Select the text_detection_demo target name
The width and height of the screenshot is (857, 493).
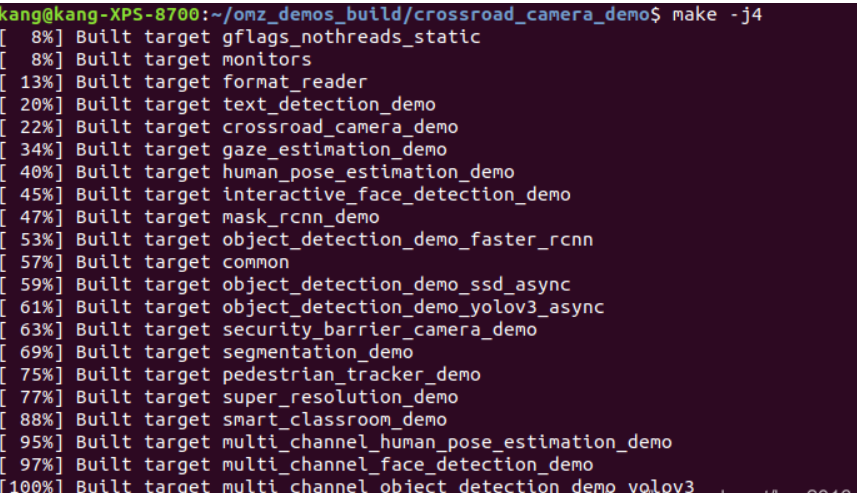point(328,104)
